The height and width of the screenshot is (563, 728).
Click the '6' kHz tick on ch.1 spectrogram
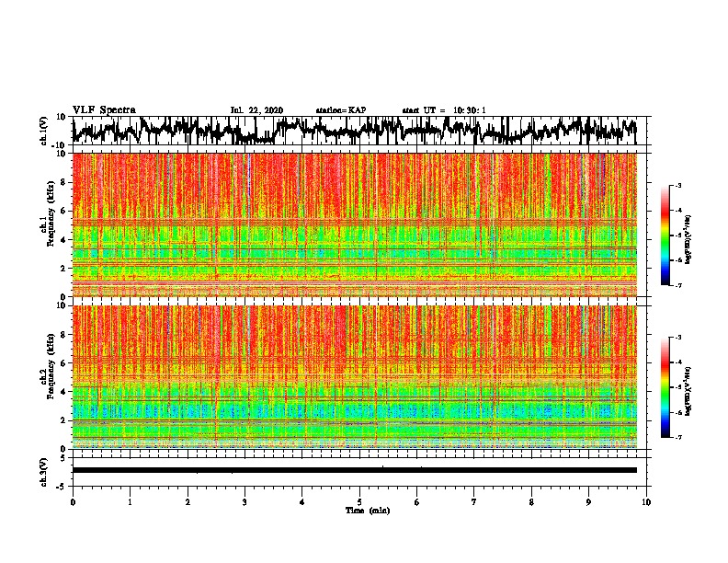(x=63, y=211)
